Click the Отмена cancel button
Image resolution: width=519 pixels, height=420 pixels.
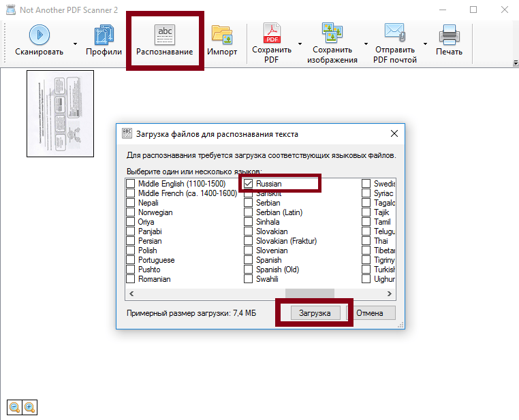point(371,313)
